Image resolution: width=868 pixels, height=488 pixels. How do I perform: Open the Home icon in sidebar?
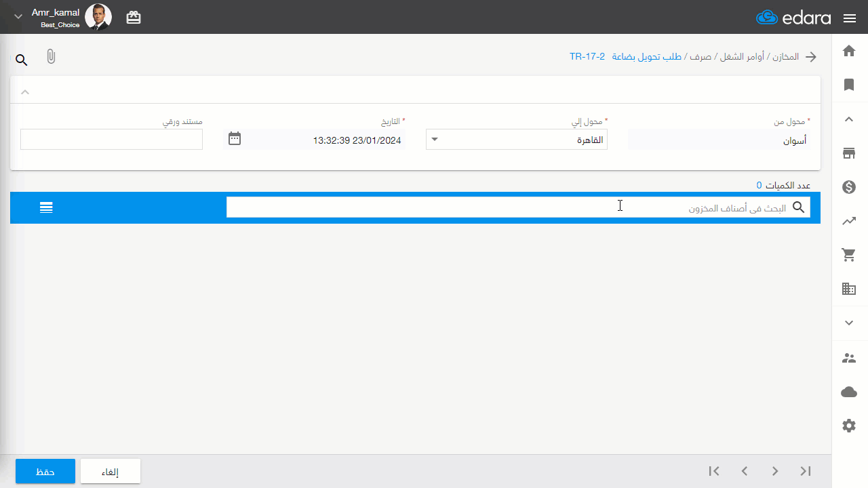849,51
